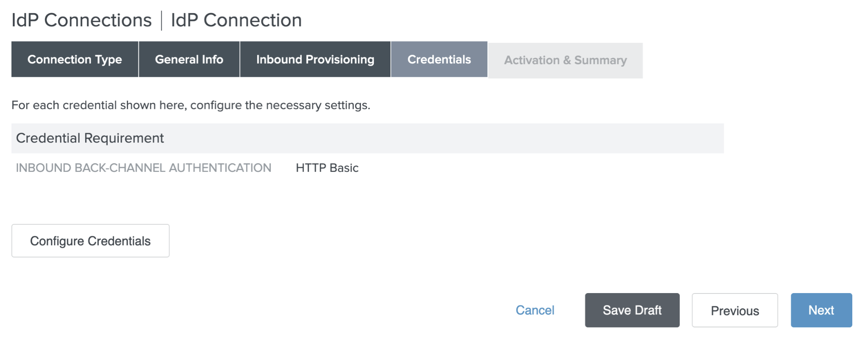Open the Connection Type tab
Image resolution: width=868 pixels, height=341 pixels.
[75, 59]
